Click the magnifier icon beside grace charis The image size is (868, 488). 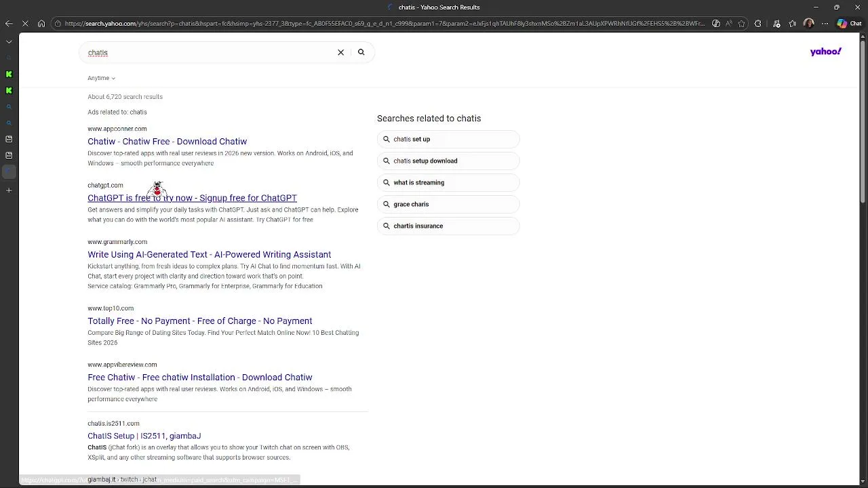(387, 204)
